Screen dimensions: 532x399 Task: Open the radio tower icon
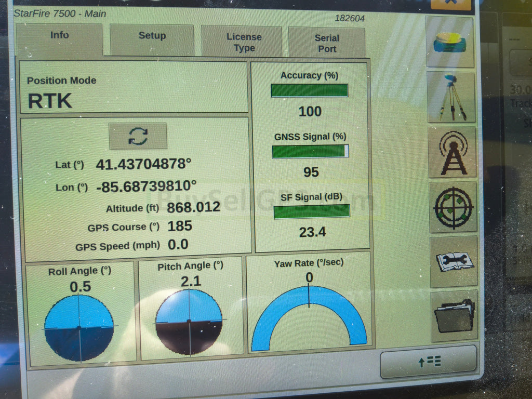(x=452, y=152)
